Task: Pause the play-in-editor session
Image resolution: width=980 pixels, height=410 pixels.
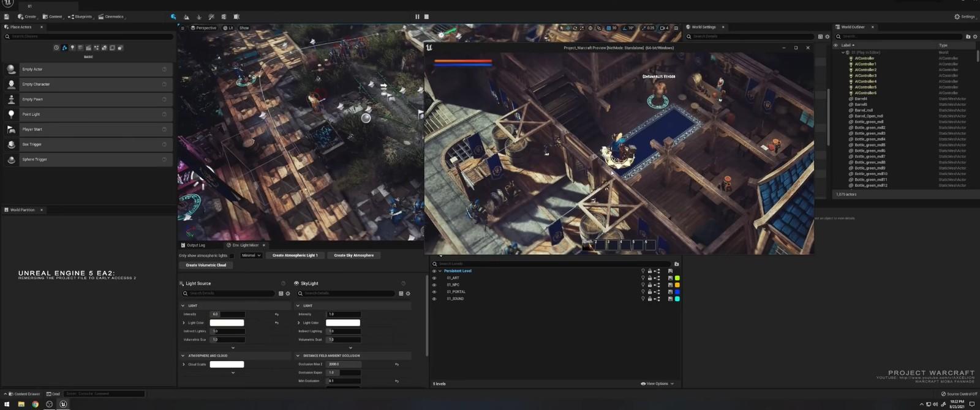Action: [417, 17]
